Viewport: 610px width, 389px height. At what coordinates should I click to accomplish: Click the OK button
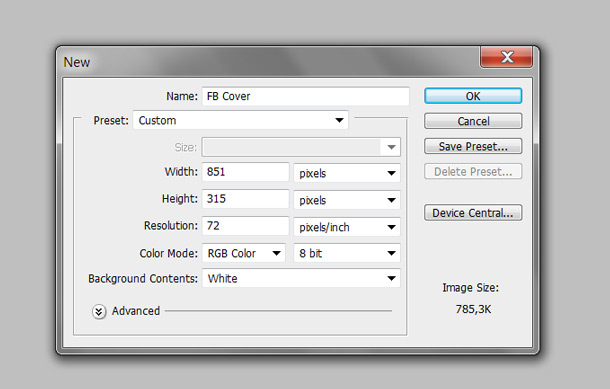coord(473,96)
